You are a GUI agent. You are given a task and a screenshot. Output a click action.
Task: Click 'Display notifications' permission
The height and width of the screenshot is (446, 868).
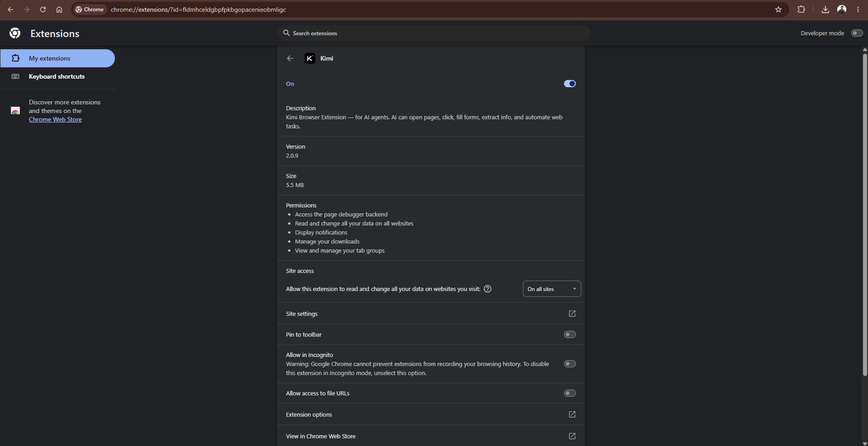[x=321, y=232]
